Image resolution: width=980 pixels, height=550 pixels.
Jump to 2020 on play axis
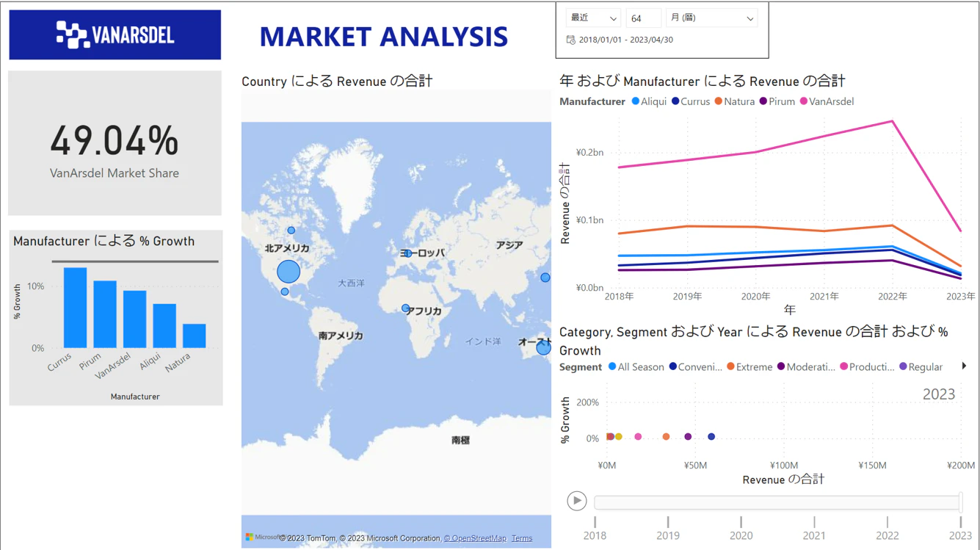tap(741, 535)
